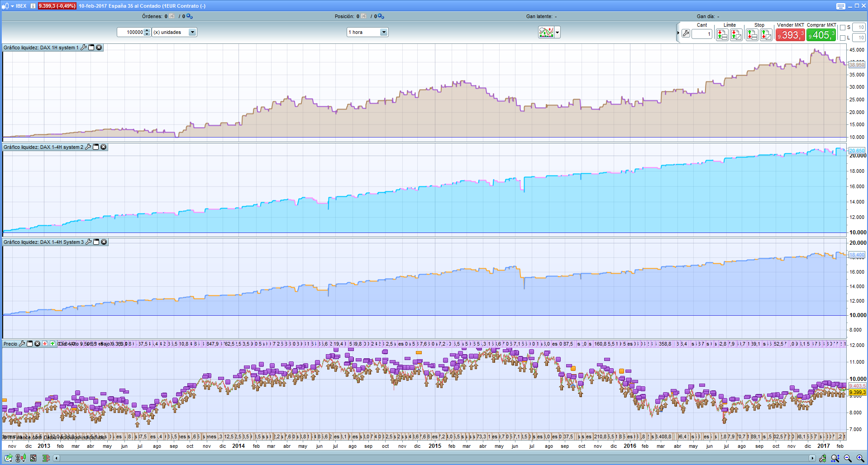Screen dimensions: 868x465
Task: Zoom out using the minus magnifier
Action: tap(848, 458)
